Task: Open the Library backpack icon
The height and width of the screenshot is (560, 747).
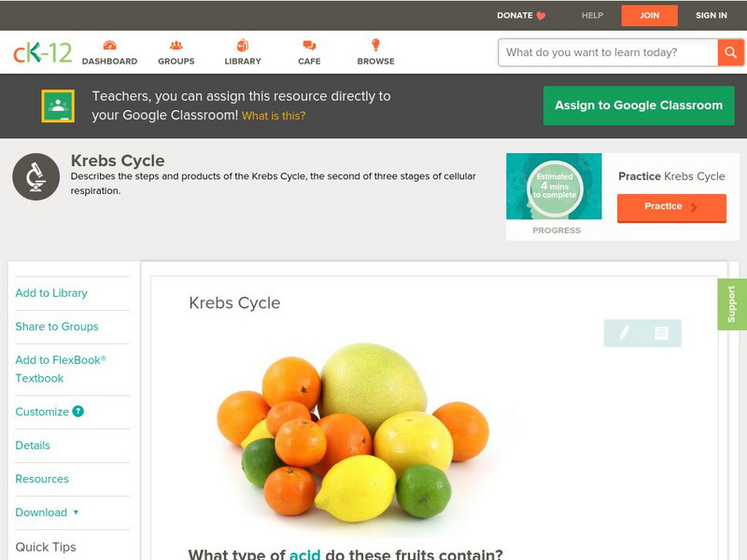Action: [x=243, y=45]
